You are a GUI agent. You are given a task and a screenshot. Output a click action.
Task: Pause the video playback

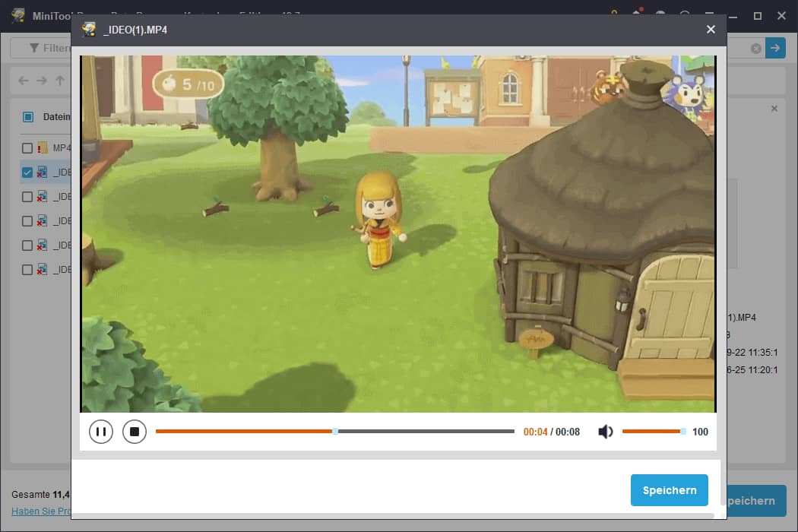tap(100, 432)
